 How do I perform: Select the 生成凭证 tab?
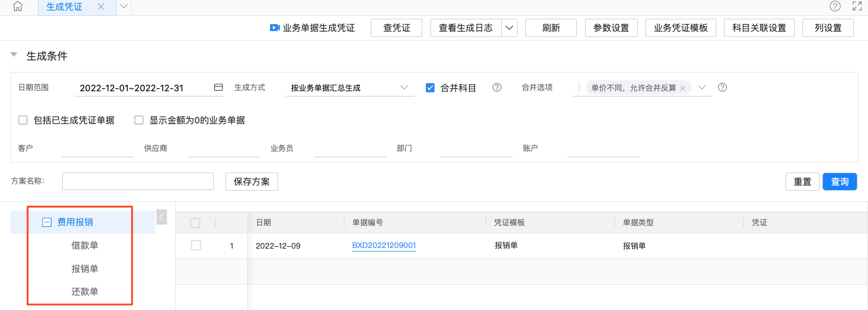point(64,7)
